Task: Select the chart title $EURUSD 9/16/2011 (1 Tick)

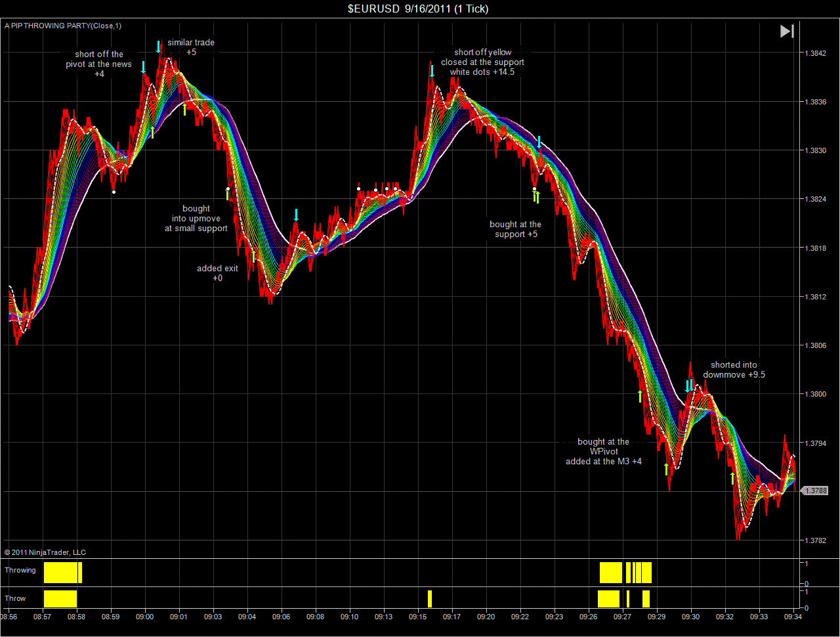Action: pyautogui.click(x=418, y=9)
